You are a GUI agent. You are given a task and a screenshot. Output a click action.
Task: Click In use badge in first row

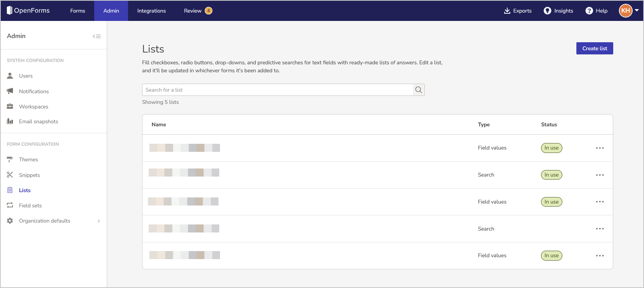(551, 148)
